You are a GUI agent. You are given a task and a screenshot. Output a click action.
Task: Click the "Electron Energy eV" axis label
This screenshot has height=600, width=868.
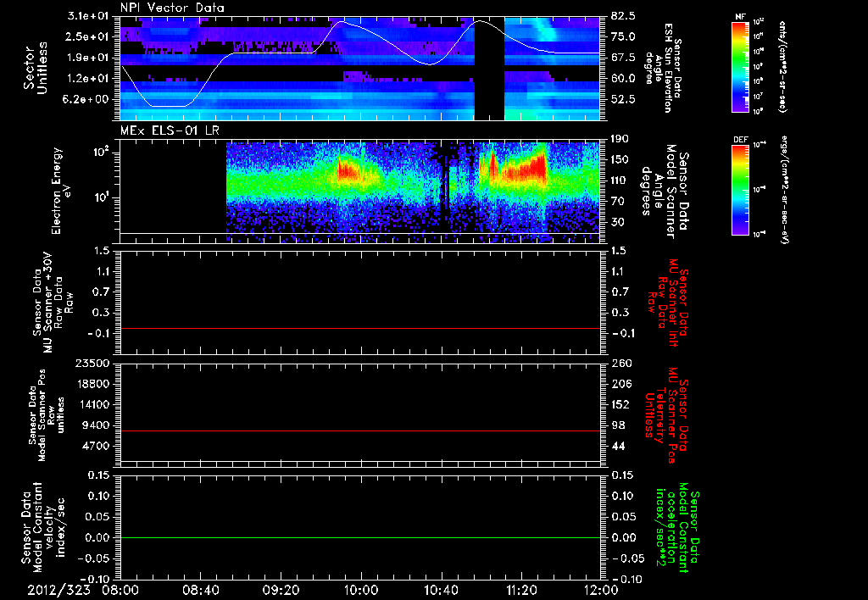coord(62,191)
